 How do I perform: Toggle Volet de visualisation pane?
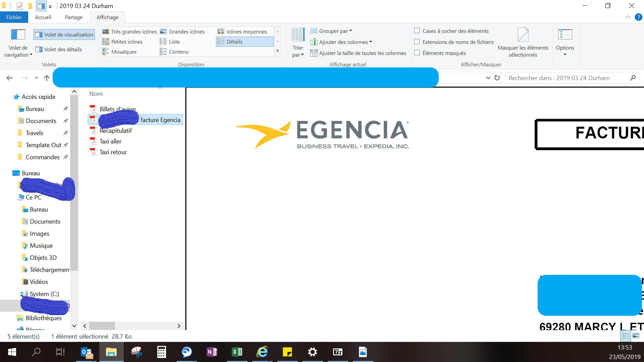tap(64, 35)
